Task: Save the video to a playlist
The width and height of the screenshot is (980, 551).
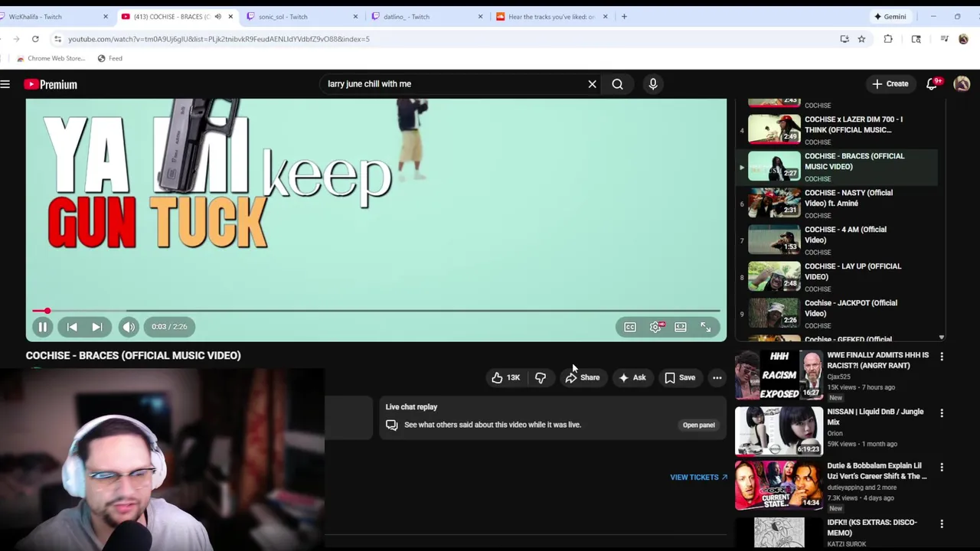Action: click(680, 377)
